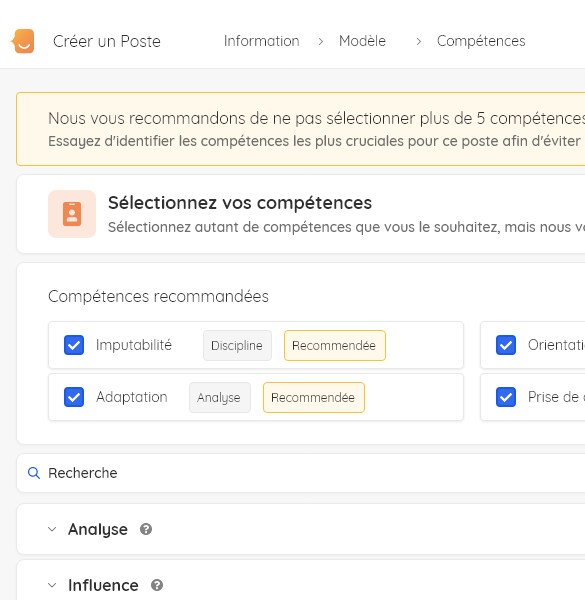Toggle the Prise de checkbox

[x=506, y=397]
